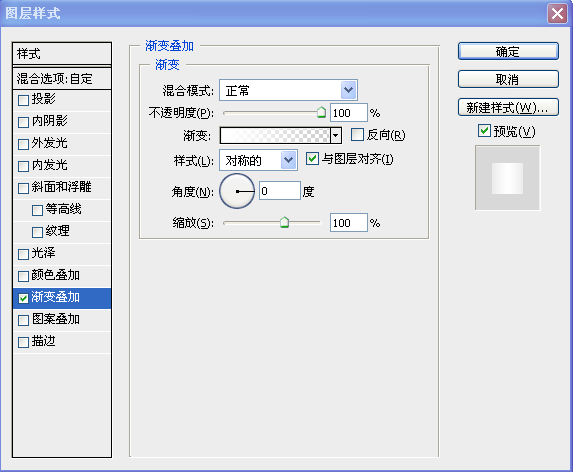Click the 确定 button

pos(508,51)
